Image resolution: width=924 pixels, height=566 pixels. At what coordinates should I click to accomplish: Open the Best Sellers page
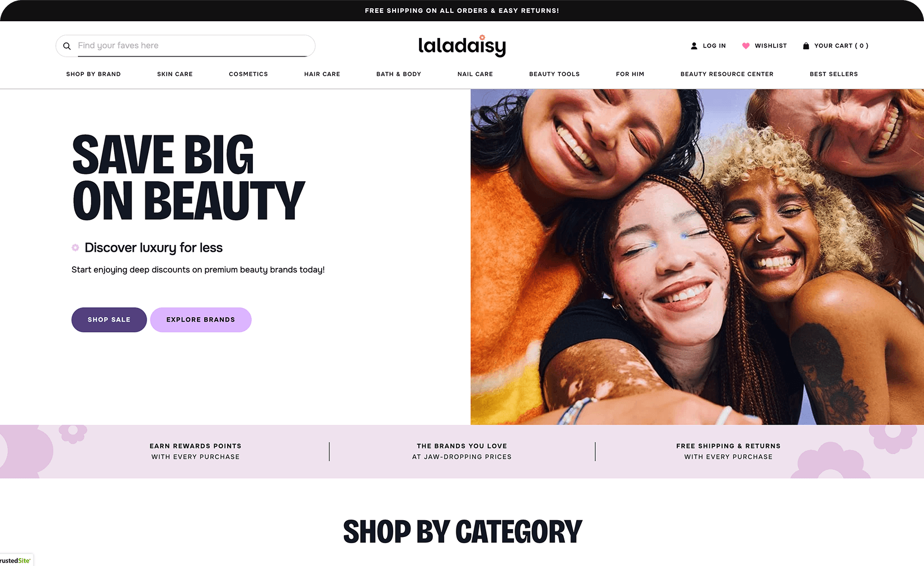pyautogui.click(x=834, y=74)
